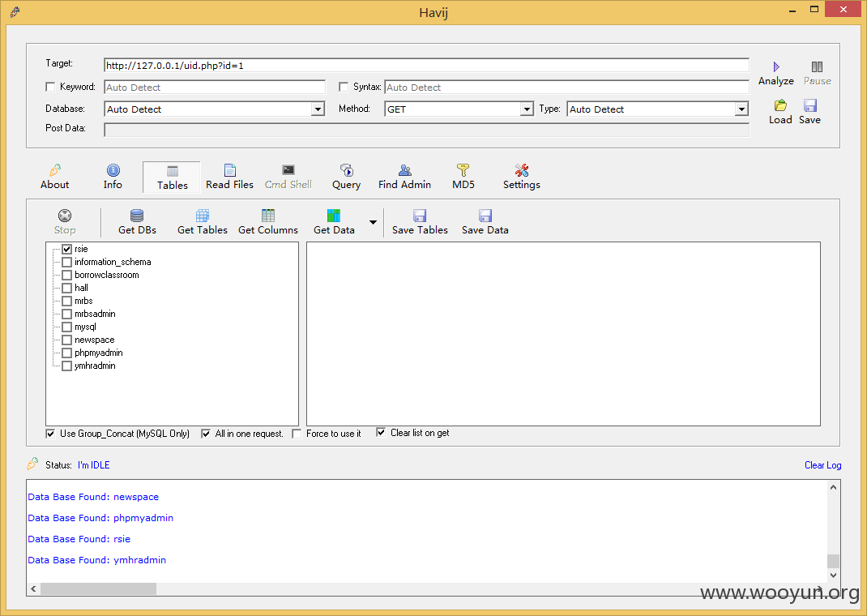Open the Database dropdown
Screen dimensions: 867x616
click(x=318, y=109)
